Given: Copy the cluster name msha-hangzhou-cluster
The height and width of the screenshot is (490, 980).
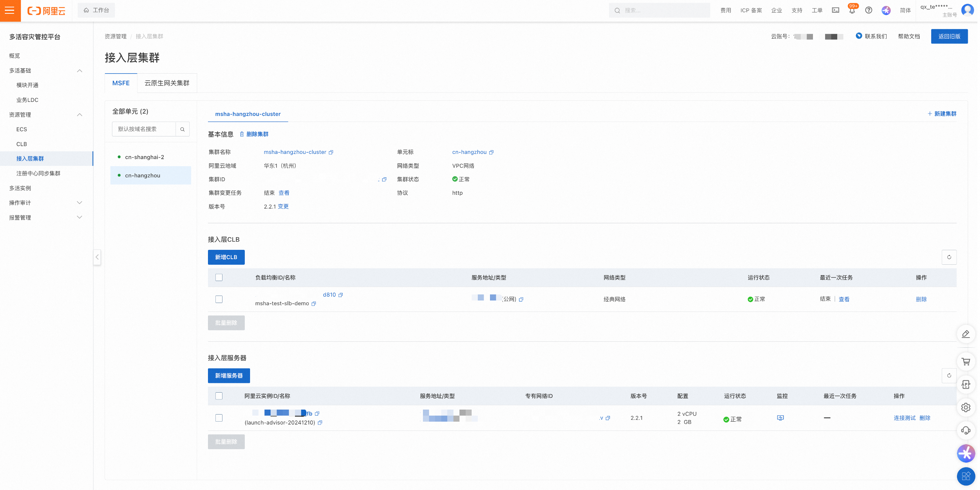Looking at the screenshot, I should pos(332,152).
